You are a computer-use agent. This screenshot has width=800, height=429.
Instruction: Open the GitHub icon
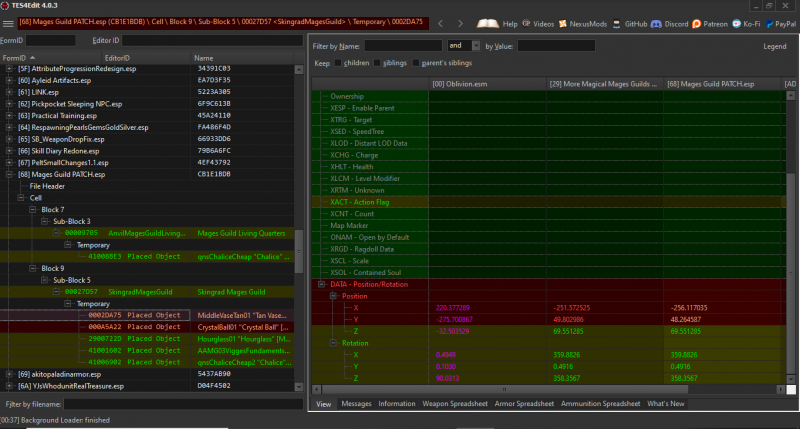coord(616,23)
